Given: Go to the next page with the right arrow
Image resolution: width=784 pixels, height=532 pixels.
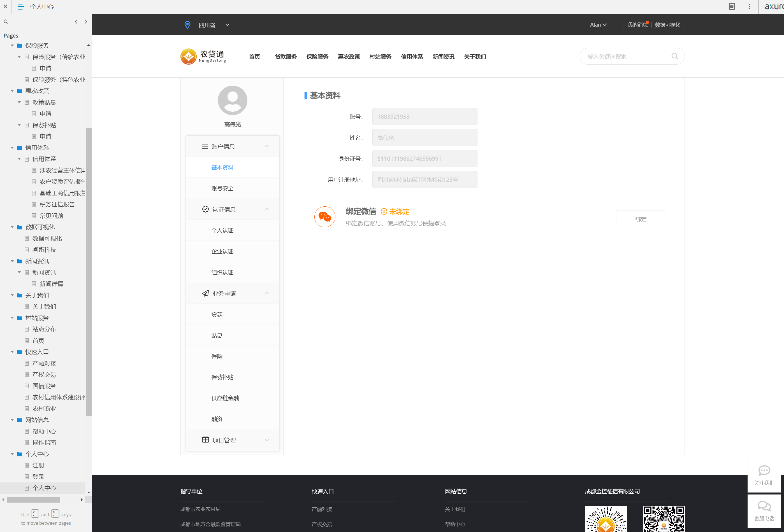Looking at the screenshot, I should pyautogui.click(x=86, y=22).
